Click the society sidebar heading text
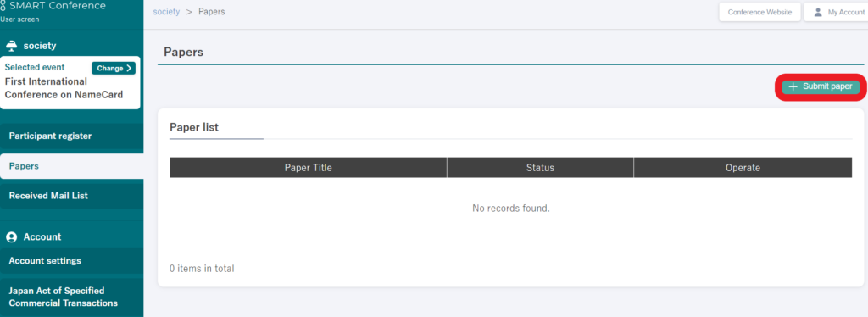868x317 pixels. [x=40, y=46]
